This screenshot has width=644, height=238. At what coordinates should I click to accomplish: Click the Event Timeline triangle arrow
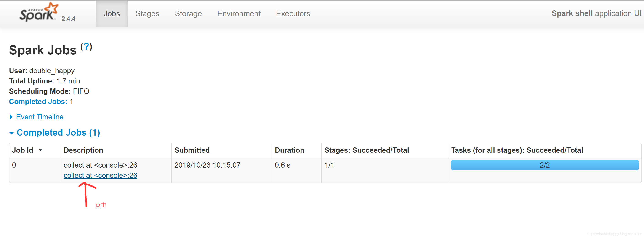pyautogui.click(x=11, y=117)
